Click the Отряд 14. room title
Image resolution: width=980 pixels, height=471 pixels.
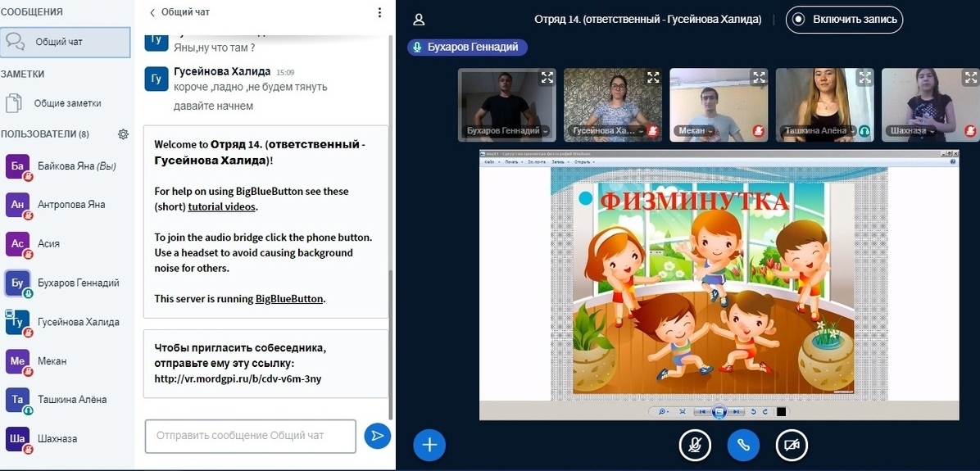pyautogui.click(x=647, y=20)
